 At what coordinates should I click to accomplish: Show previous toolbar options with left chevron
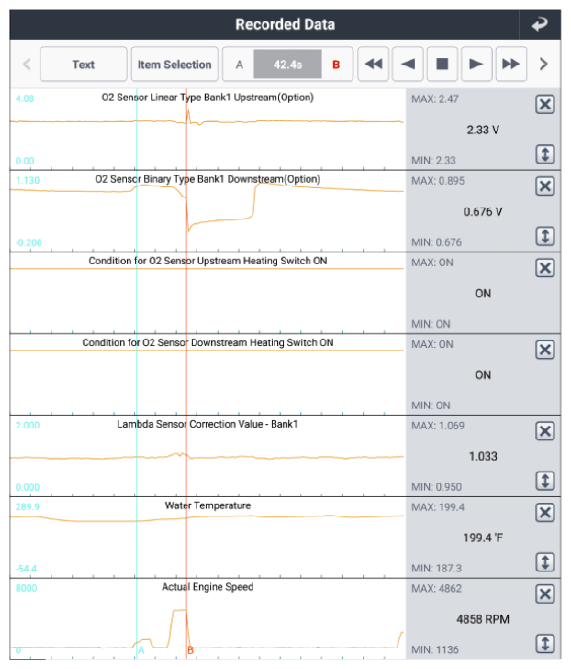point(26,64)
